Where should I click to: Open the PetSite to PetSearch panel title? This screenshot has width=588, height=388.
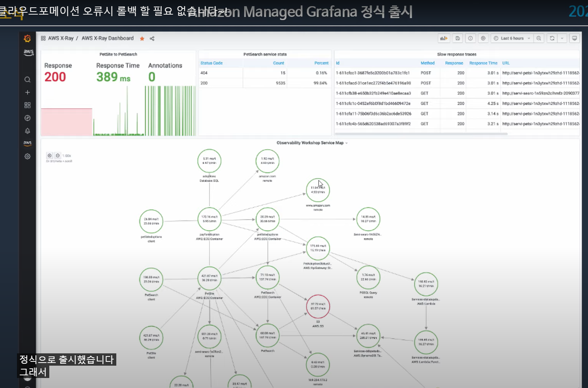pyautogui.click(x=118, y=54)
